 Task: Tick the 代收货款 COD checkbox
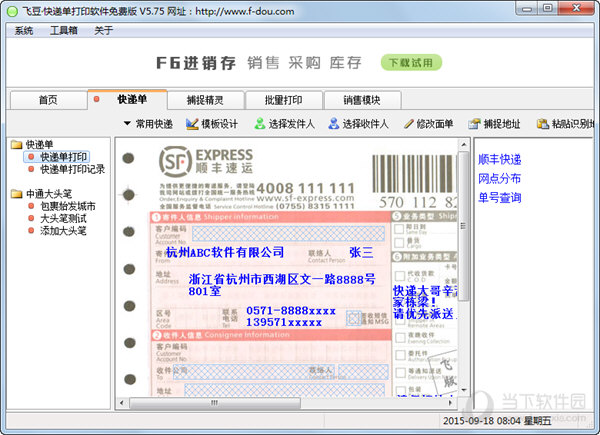point(400,275)
